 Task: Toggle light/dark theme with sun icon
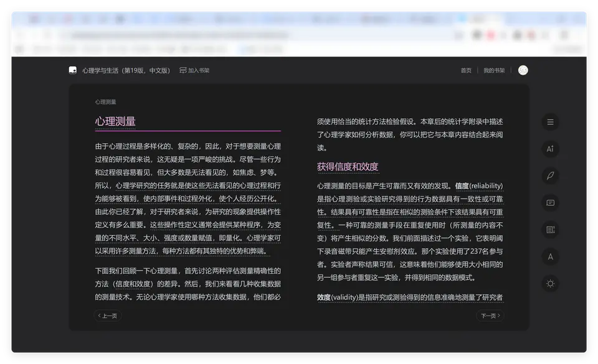pyautogui.click(x=550, y=284)
